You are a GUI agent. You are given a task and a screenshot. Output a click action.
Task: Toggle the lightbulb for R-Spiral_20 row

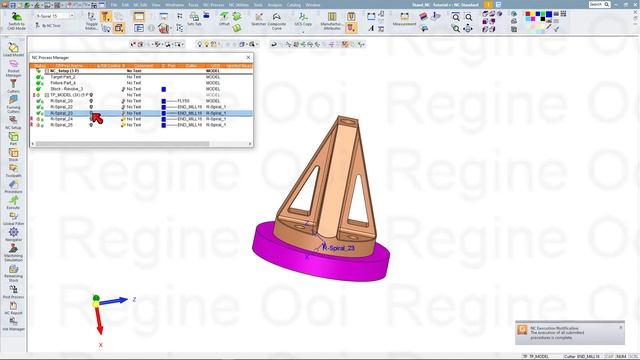(x=91, y=101)
